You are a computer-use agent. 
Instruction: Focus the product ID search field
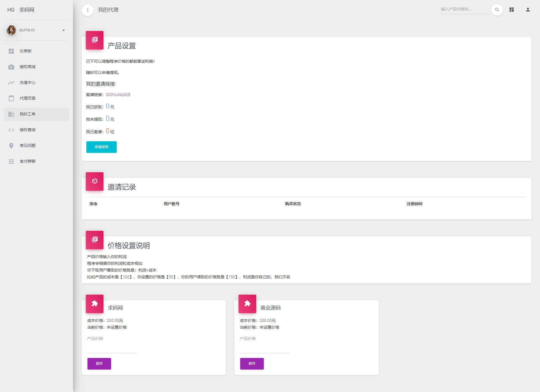click(466, 9)
